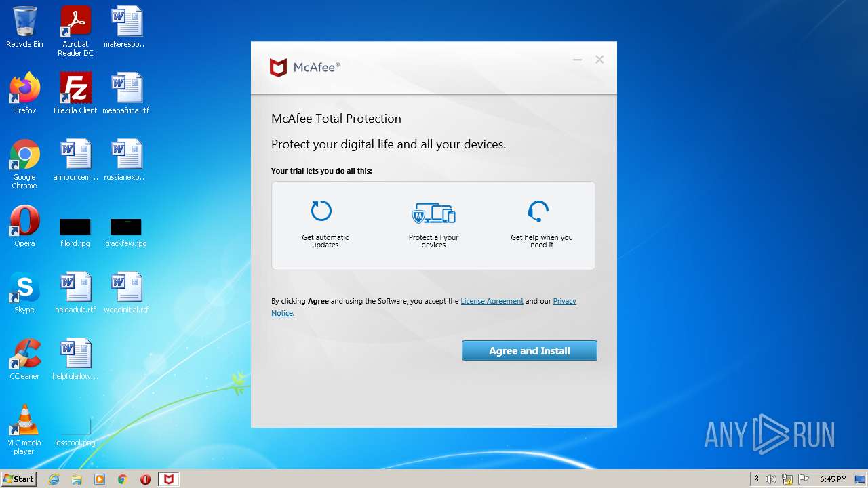
Task: Select the russianexp document file
Action: click(x=126, y=160)
